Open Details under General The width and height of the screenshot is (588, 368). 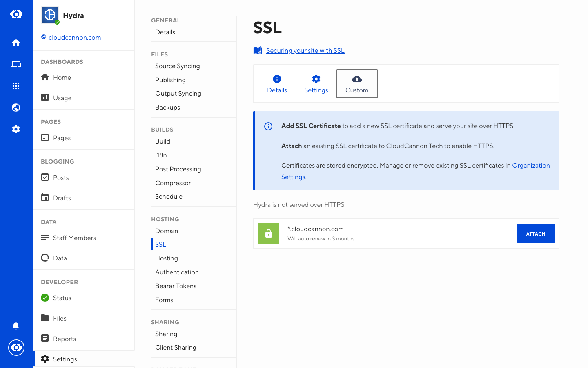(x=165, y=32)
